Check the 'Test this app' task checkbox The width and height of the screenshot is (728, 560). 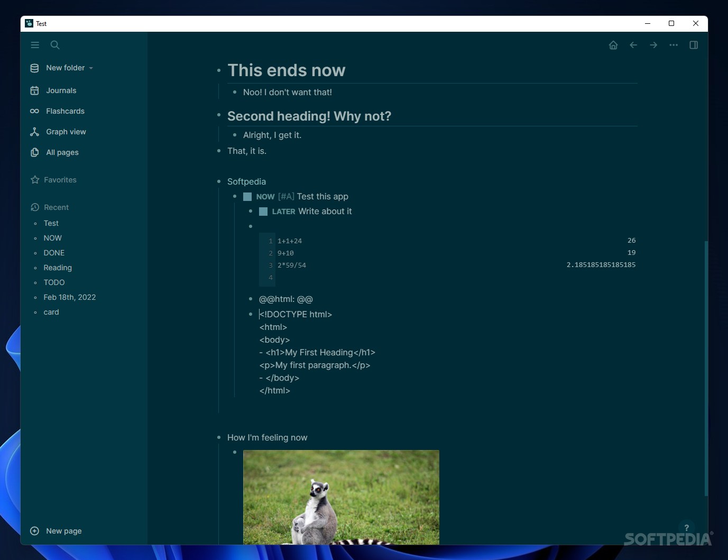tap(247, 197)
